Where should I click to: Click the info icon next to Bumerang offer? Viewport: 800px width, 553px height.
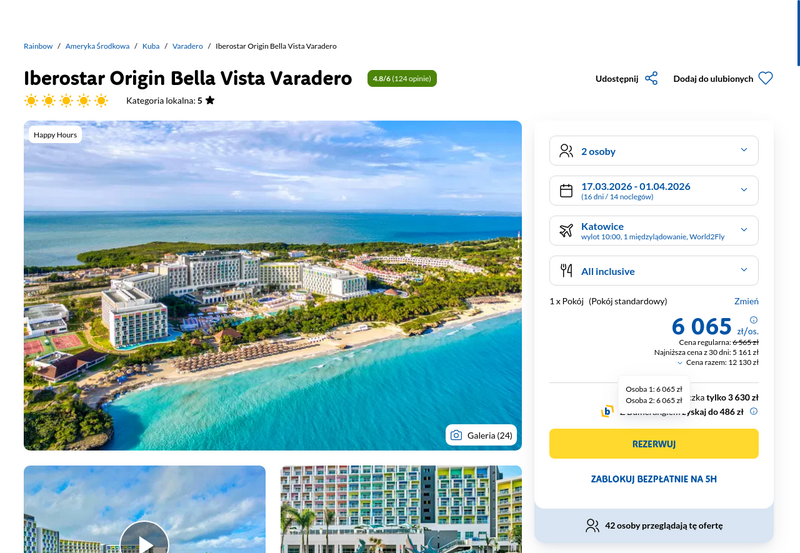[x=754, y=411]
